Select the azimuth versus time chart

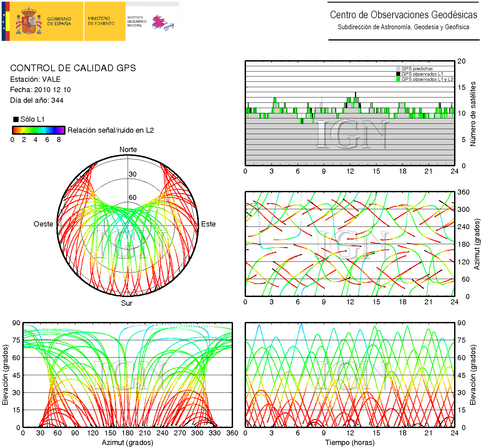[350, 244]
